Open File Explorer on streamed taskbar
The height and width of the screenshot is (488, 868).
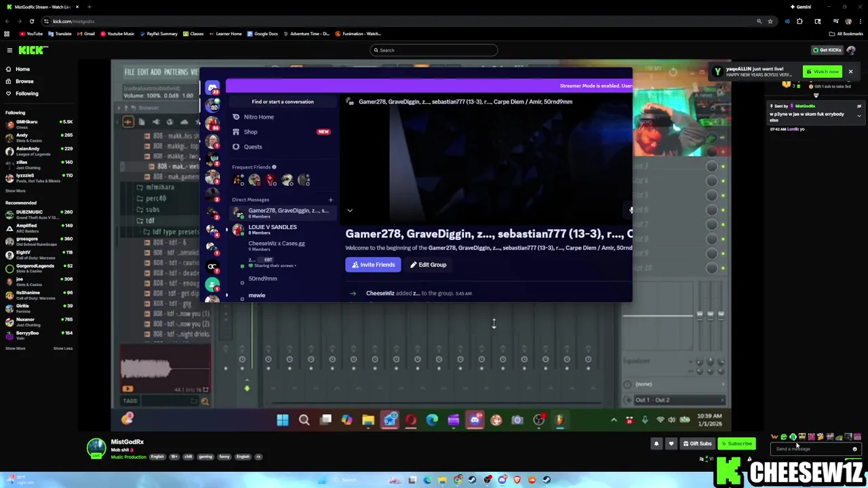click(x=368, y=420)
